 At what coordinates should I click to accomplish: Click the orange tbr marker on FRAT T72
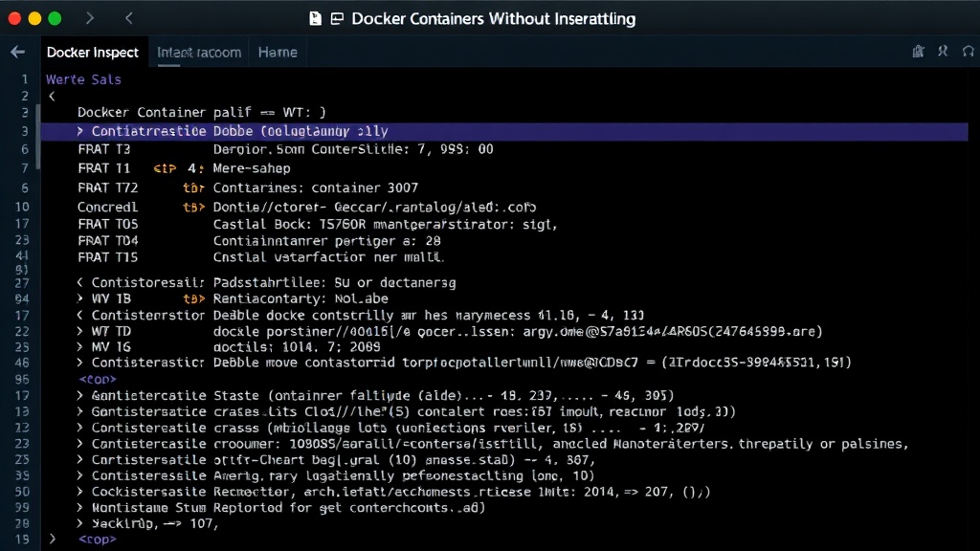pyautogui.click(x=193, y=188)
